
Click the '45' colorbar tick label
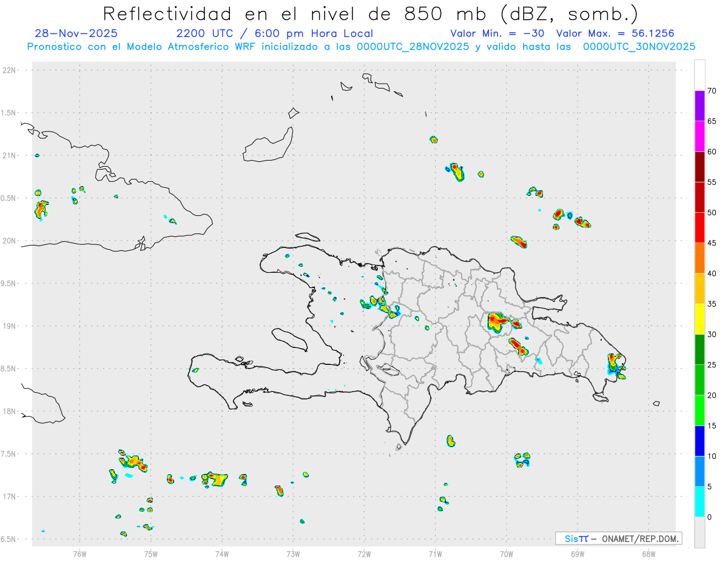pyautogui.click(x=712, y=243)
